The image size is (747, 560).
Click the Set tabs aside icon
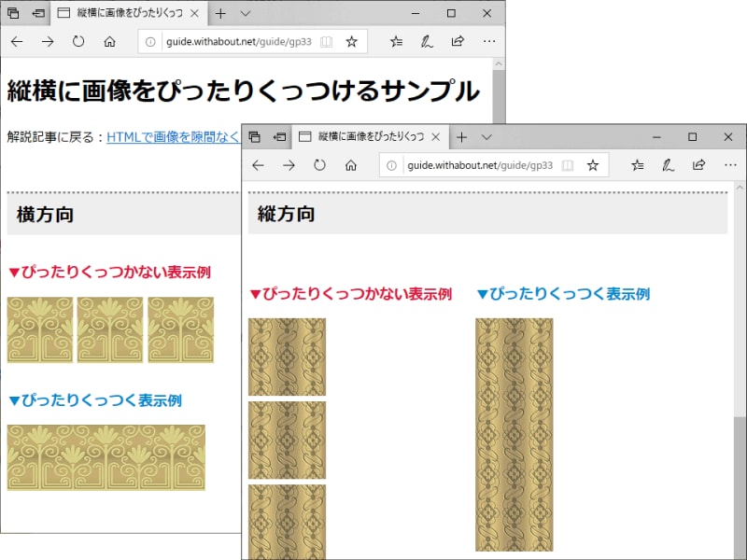(x=253, y=135)
